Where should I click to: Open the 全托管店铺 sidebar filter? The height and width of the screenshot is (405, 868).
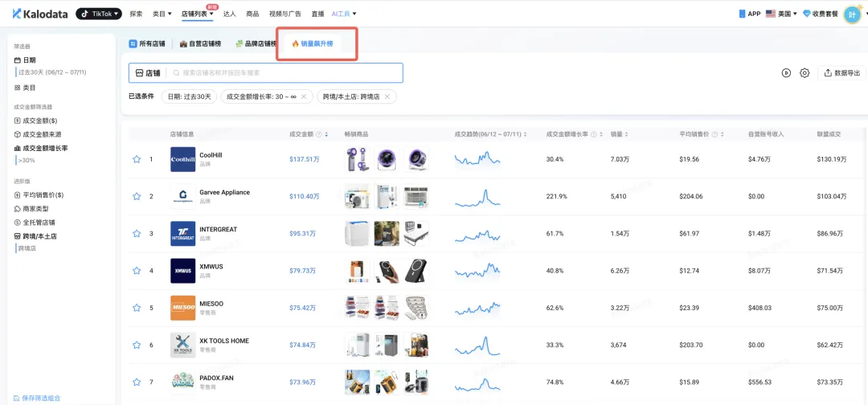35,222
